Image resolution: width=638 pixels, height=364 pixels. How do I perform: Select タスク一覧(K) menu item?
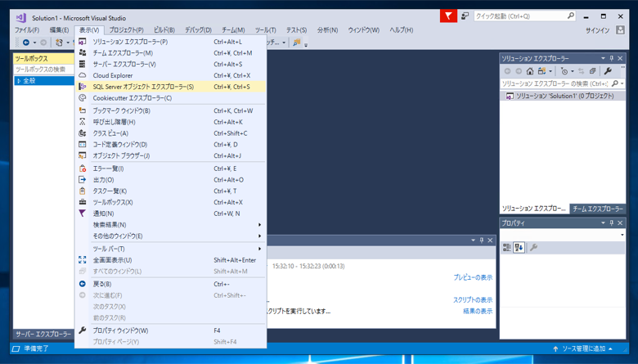tap(171, 191)
